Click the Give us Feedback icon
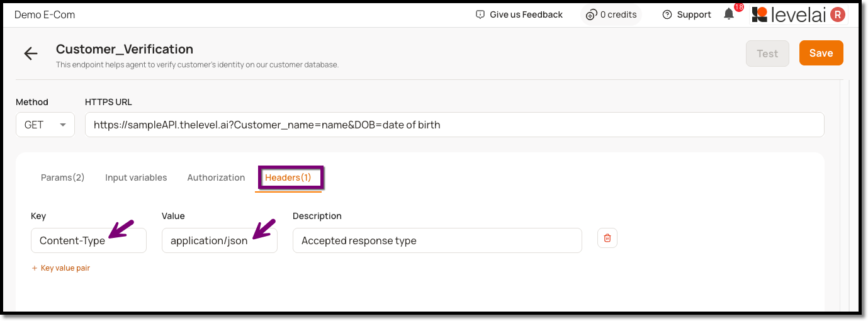The height and width of the screenshot is (321, 868). (480, 14)
